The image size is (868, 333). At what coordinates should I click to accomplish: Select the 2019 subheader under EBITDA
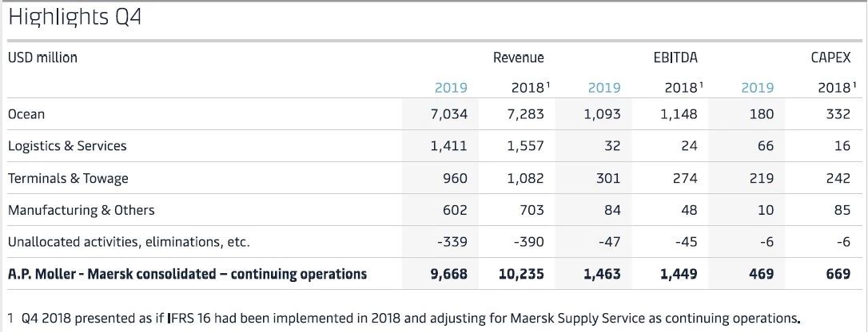click(x=604, y=87)
